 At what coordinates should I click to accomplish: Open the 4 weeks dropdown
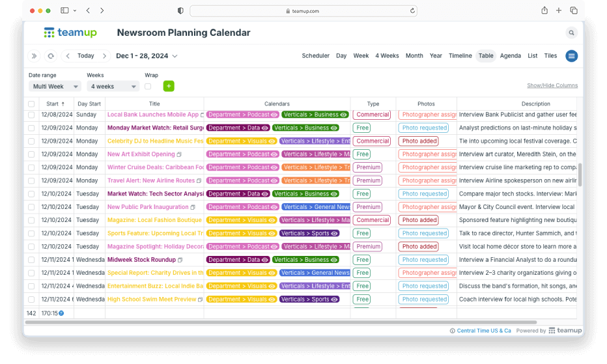click(x=113, y=86)
